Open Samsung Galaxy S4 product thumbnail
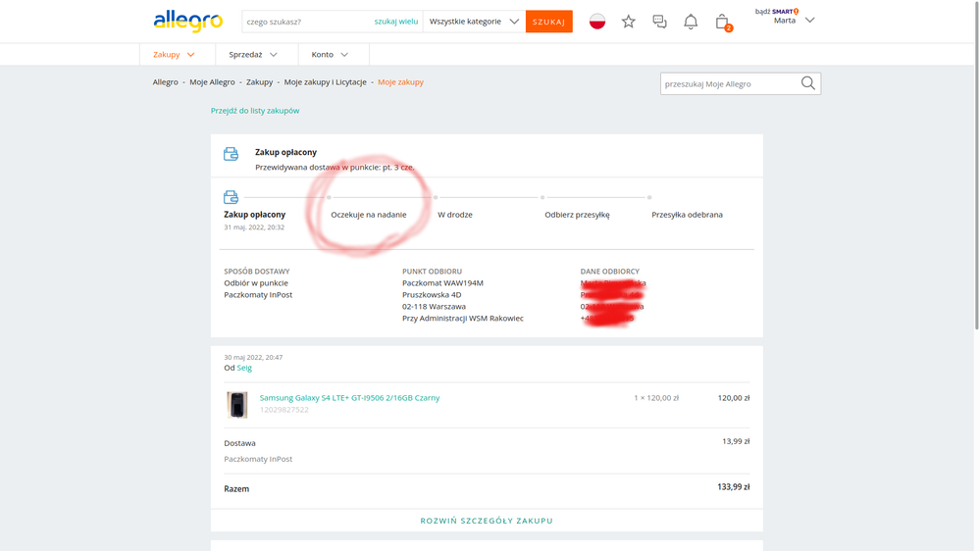The image size is (980, 551). coord(236,404)
